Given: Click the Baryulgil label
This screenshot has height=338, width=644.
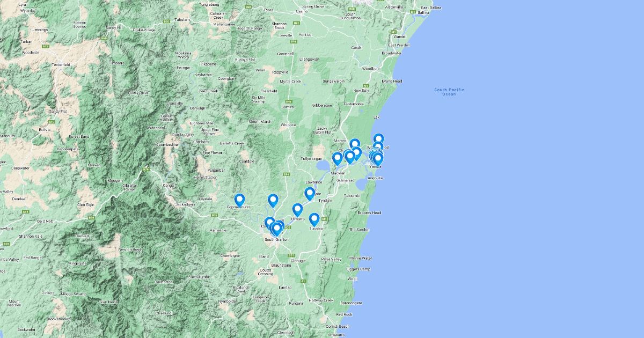Looking at the screenshot, I should point(198,108).
